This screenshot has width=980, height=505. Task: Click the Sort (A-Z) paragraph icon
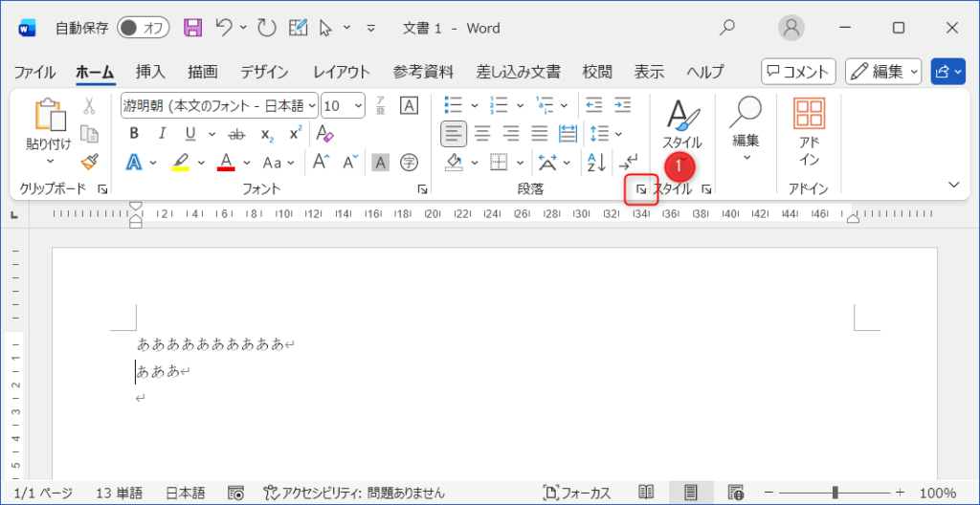coord(595,162)
